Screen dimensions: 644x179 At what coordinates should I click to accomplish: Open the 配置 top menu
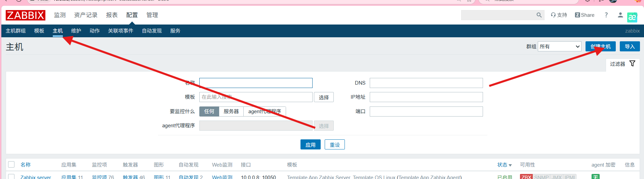[x=132, y=15]
